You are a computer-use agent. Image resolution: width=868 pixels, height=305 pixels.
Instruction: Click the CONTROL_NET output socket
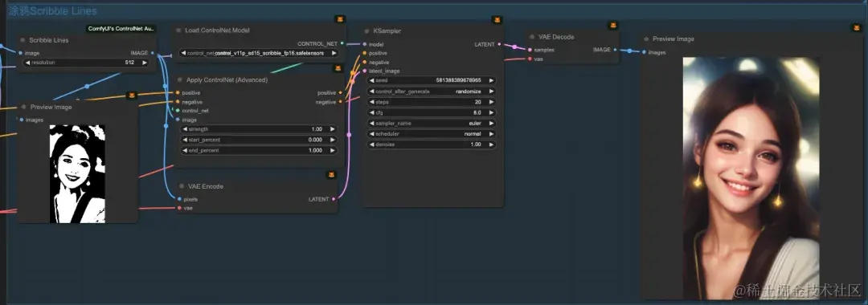(342, 43)
